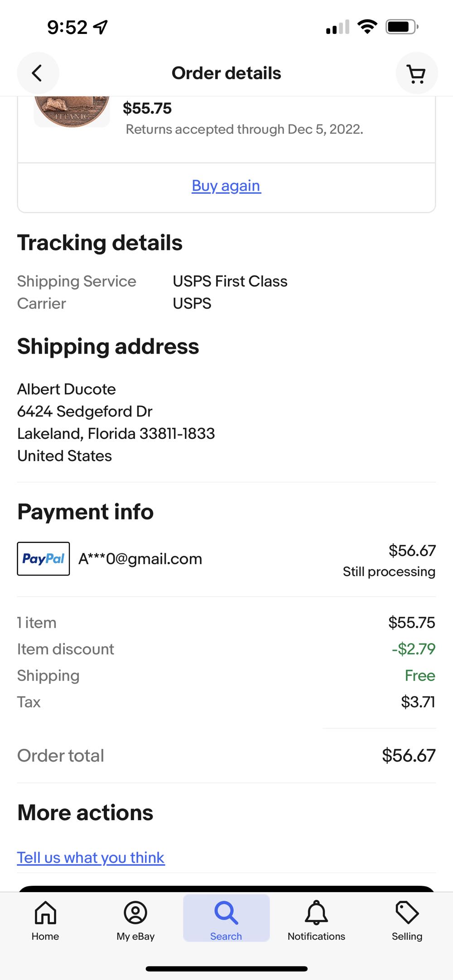Tap the iOS home indicator bar

(x=226, y=969)
